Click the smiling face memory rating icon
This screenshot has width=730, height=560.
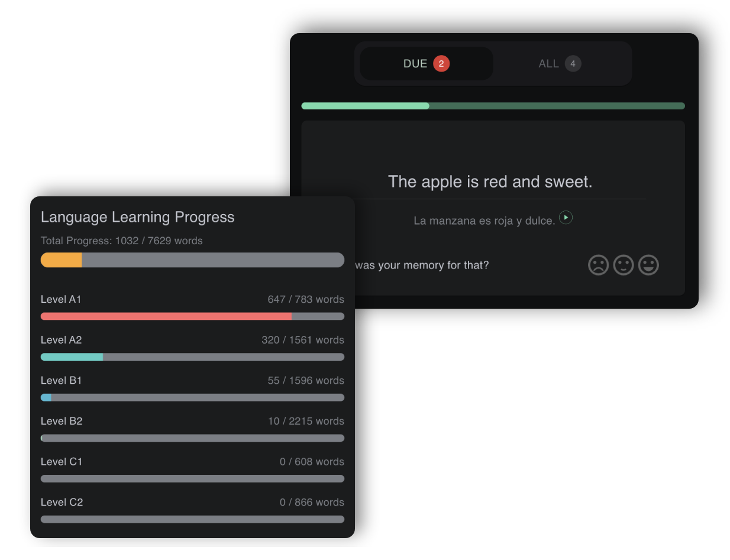click(648, 265)
